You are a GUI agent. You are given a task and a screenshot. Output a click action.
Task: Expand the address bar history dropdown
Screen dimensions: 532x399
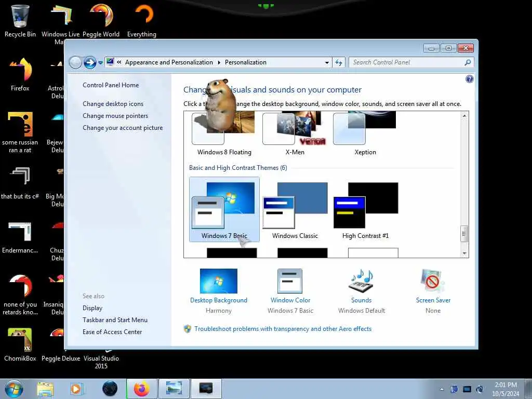click(327, 62)
